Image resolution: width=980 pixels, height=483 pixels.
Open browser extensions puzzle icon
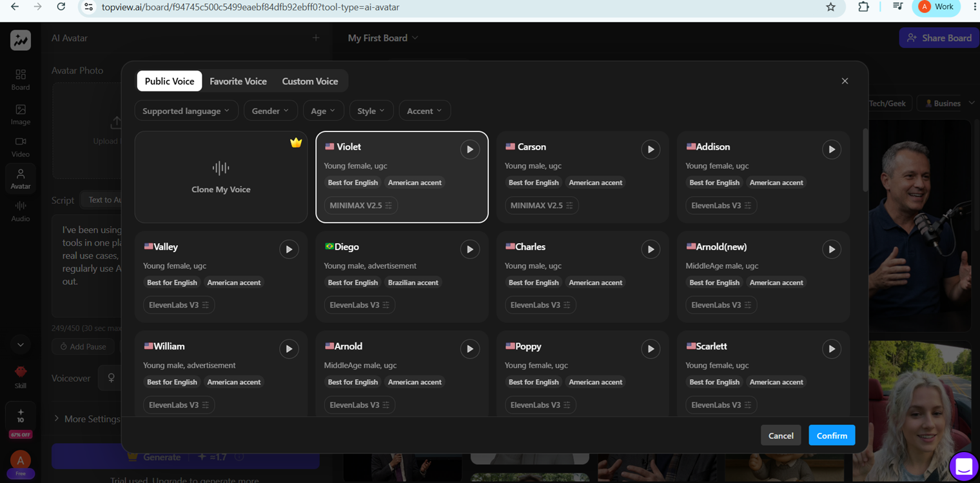tap(864, 6)
